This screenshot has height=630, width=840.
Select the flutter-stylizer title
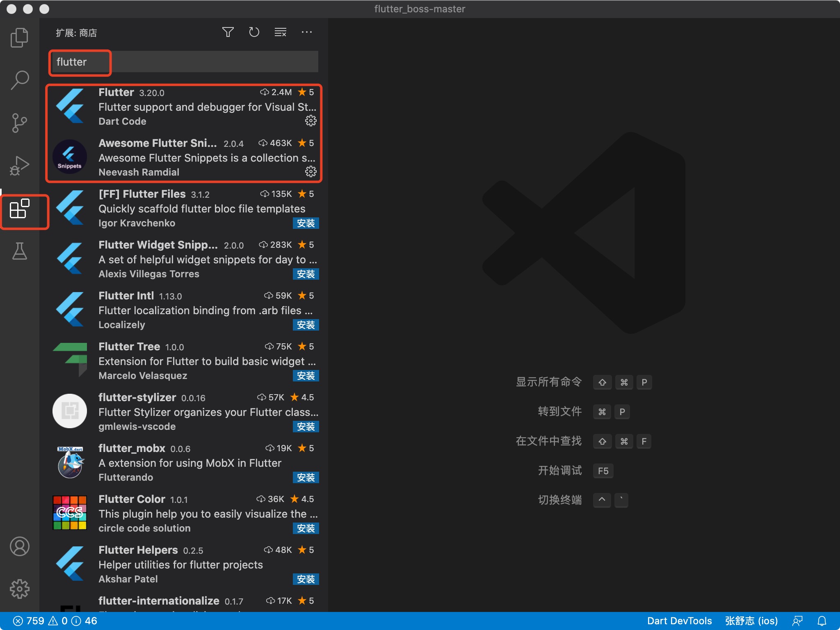[137, 397]
